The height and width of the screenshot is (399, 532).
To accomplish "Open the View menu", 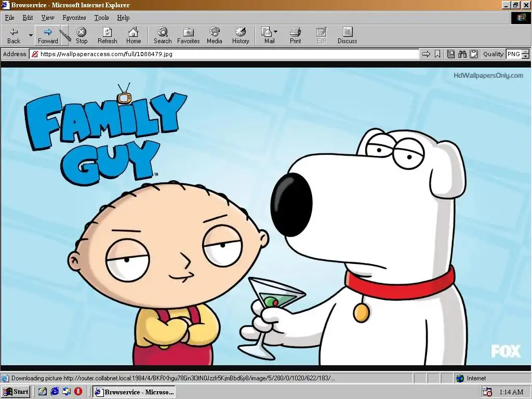I will pos(47,18).
